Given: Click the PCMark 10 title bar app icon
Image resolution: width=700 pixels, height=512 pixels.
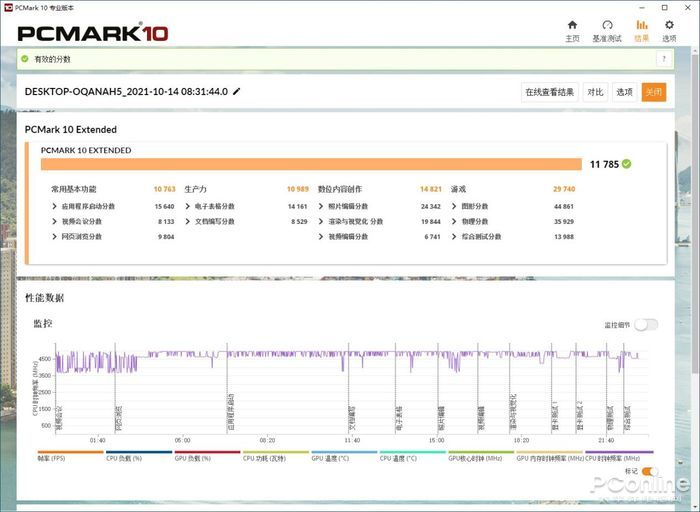Looking at the screenshot, I should point(8,8).
